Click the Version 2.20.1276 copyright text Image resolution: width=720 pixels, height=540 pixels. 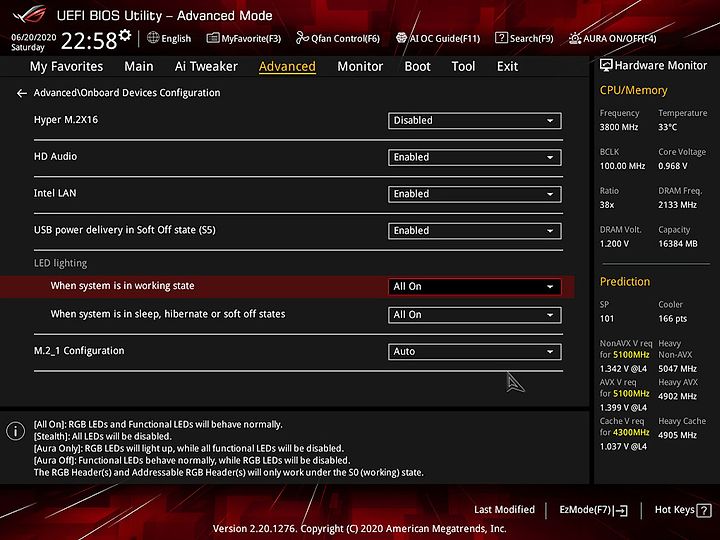[360, 529]
